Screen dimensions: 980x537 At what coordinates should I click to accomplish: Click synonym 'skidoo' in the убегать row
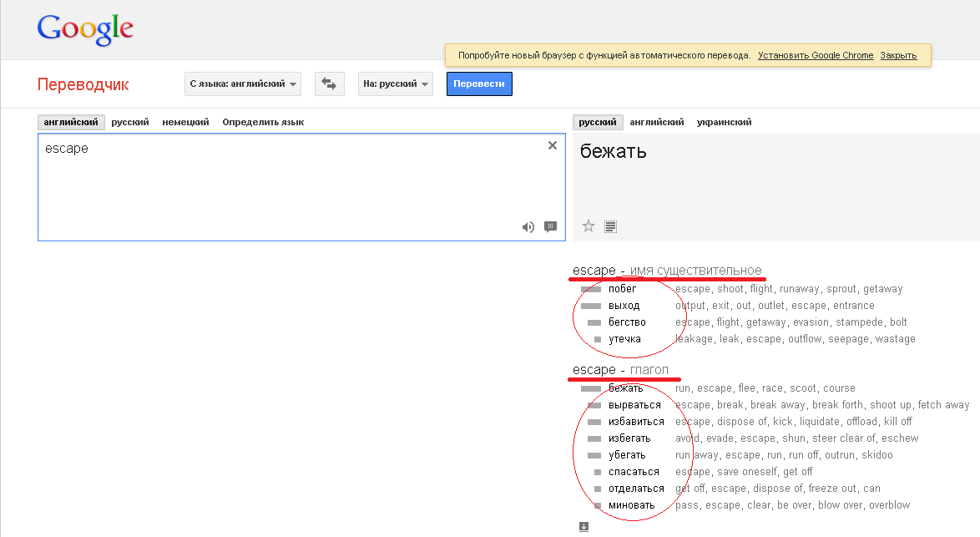(x=877, y=455)
